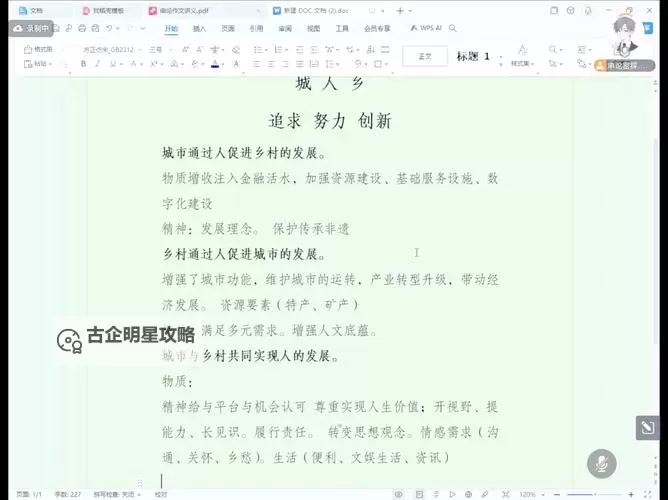Viewport: 668px width, 500px height.
Task: Click the 校对 proofreading status item
Action: (x=161, y=494)
